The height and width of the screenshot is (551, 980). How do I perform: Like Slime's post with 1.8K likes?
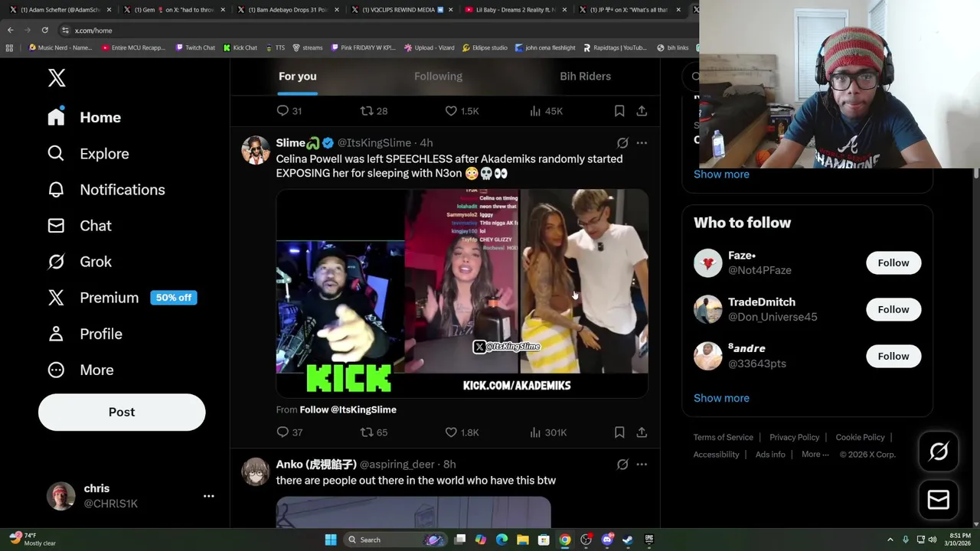pos(462,432)
